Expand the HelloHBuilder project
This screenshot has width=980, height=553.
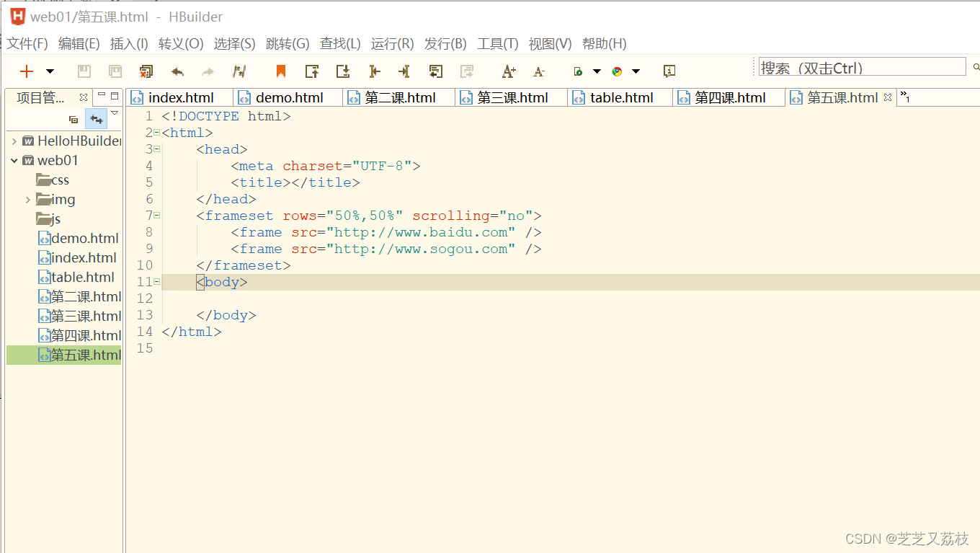[14, 141]
